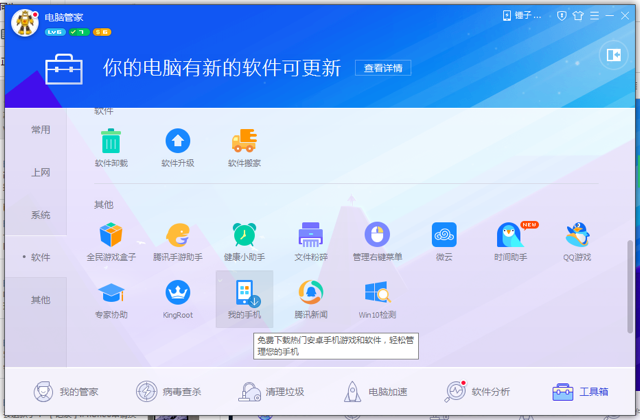Image resolution: width=640 pixels, height=420 pixels.
Task: Open 时间助手 tool
Action: pos(511,242)
